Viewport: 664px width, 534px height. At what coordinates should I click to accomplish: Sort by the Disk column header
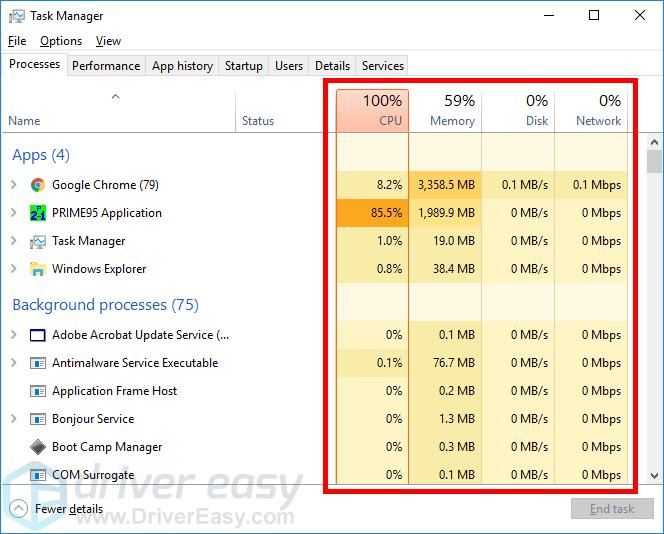pos(518,111)
